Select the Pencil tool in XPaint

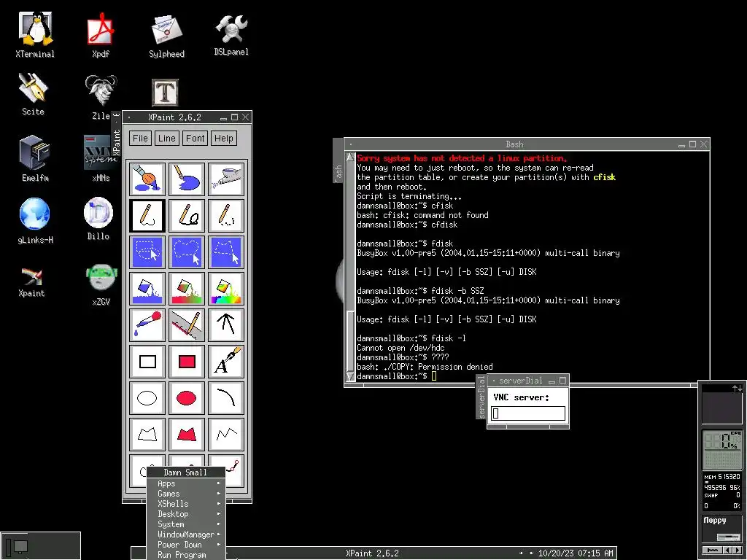pyautogui.click(x=147, y=216)
